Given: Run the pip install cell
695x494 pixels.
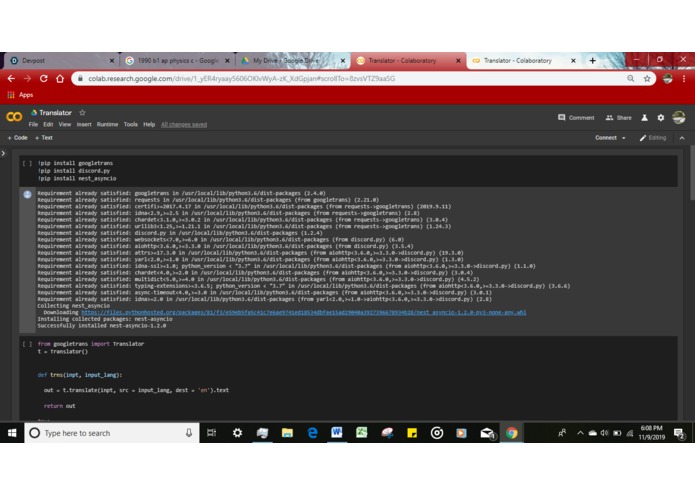Looking at the screenshot, I should click(x=27, y=163).
